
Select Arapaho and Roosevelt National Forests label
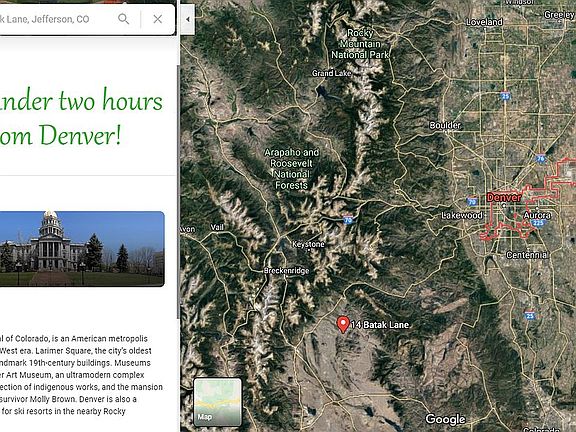pyautogui.click(x=292, y=169)
